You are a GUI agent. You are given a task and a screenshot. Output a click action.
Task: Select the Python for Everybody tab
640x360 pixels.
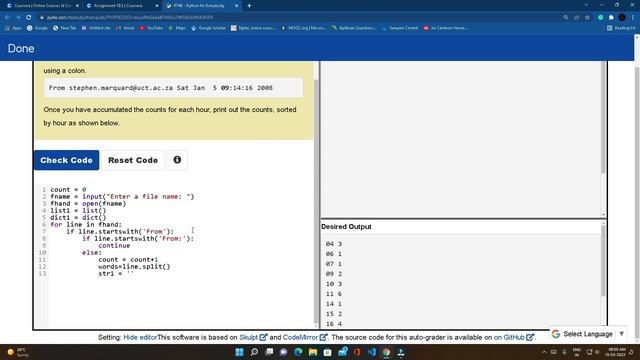199,6
